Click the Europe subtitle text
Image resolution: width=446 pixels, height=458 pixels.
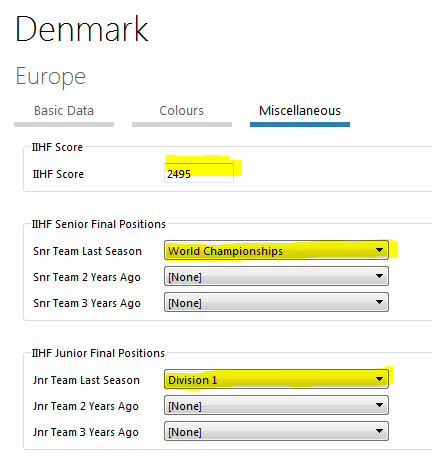coord(51,76)
